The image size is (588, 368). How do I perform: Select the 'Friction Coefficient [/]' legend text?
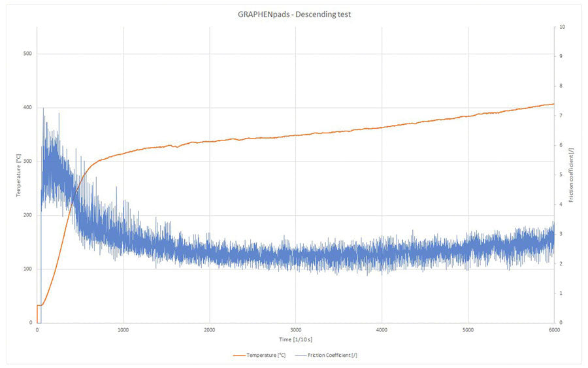click(x=332, y=355)
